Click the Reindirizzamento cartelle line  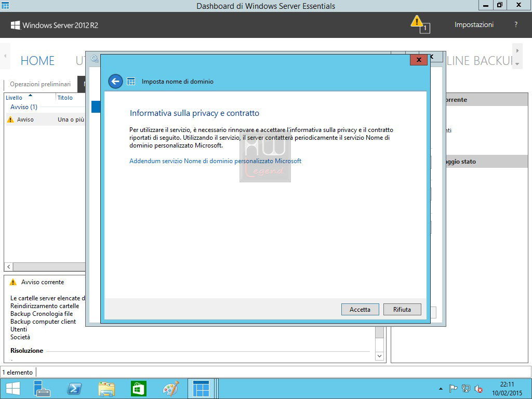point(45,305)
